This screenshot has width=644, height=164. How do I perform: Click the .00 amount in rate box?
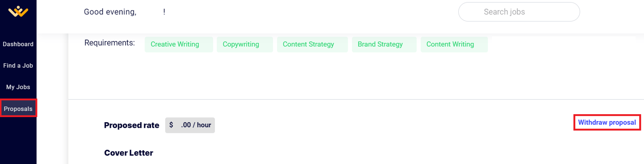186,125
